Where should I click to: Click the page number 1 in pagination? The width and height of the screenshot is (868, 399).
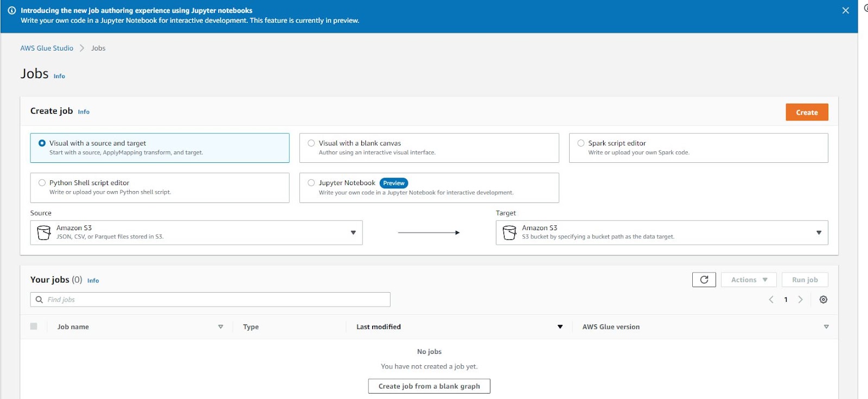coord(786,300)
